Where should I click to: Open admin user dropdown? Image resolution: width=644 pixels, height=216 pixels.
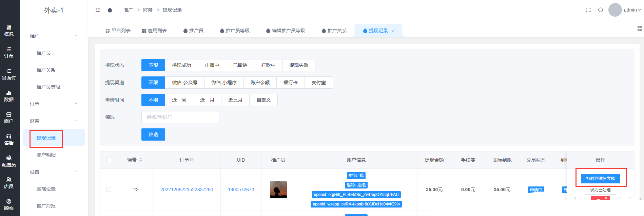click(632, 10)
